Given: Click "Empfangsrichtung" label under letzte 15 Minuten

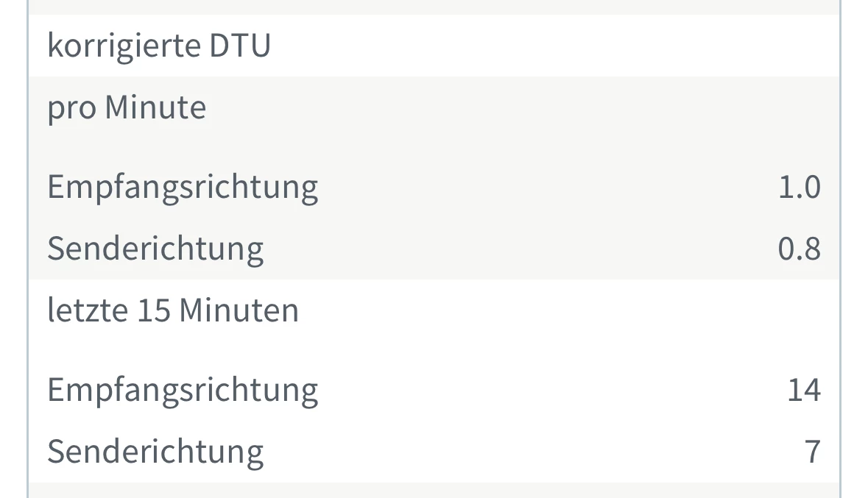Looking at the screenshot, I should pyautogui.click(x=183, y=390).
